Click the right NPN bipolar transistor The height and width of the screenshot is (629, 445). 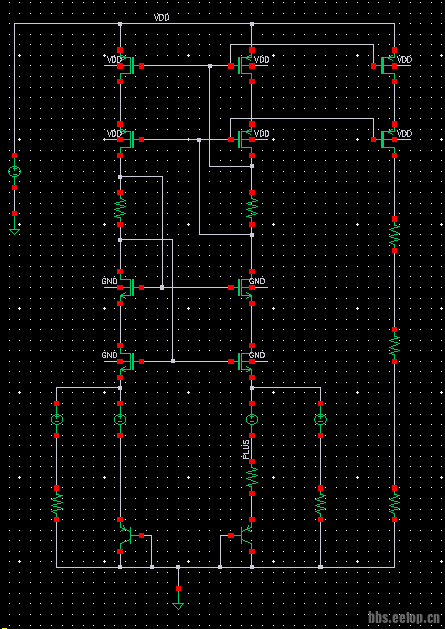(246, 535)
